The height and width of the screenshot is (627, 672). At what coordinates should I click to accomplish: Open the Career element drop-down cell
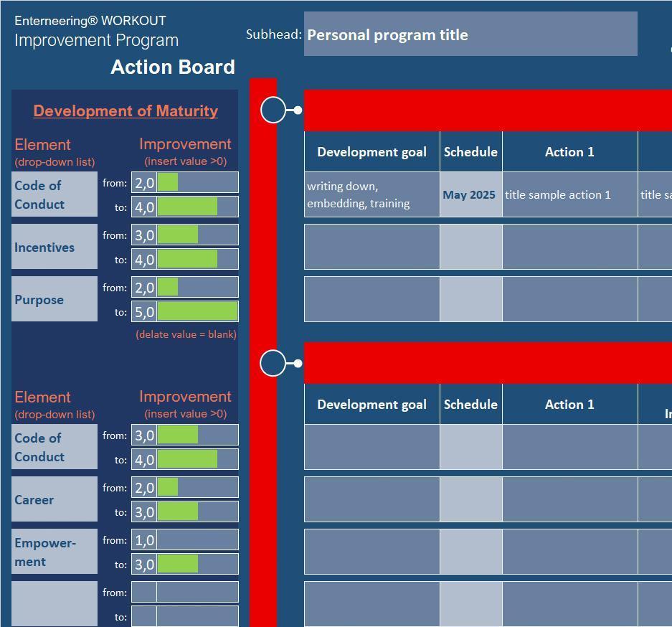(x=55, y=499)
